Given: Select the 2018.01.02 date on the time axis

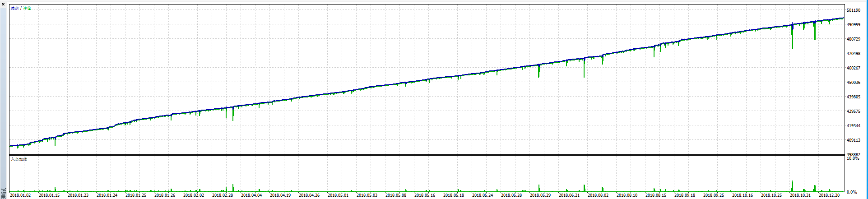Looking at the screenshot, I should (20, 195).
